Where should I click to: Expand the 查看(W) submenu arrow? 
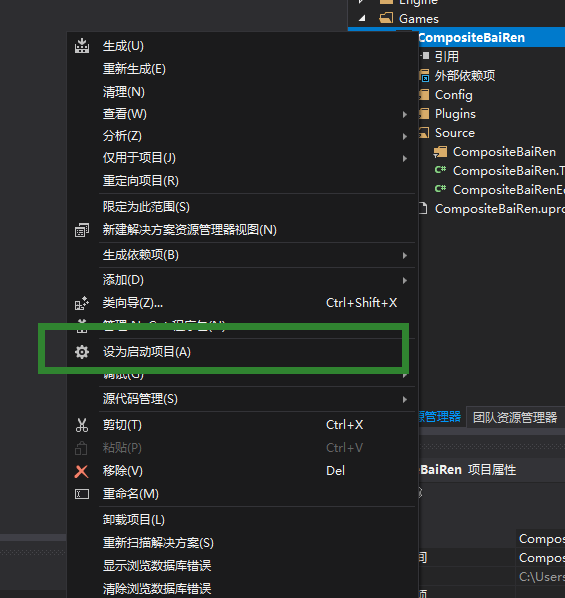pyautogui.click(x=405, y=114)
